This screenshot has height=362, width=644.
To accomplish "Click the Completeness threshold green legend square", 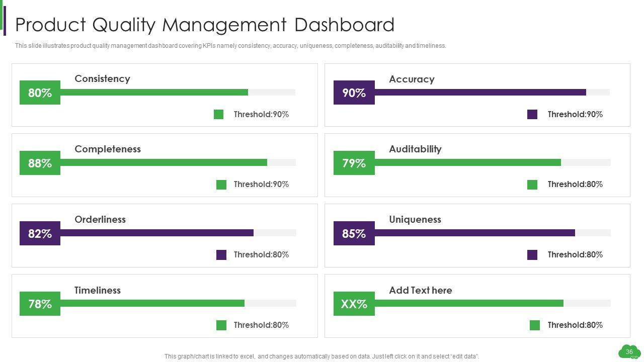I will 221,185.
